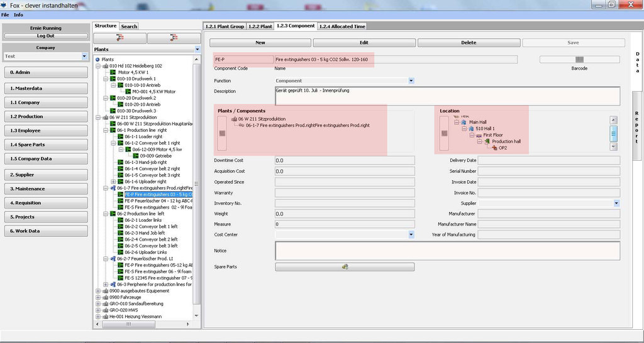
Task: Click the left tree structure icon button
Action: click(119, 38)
